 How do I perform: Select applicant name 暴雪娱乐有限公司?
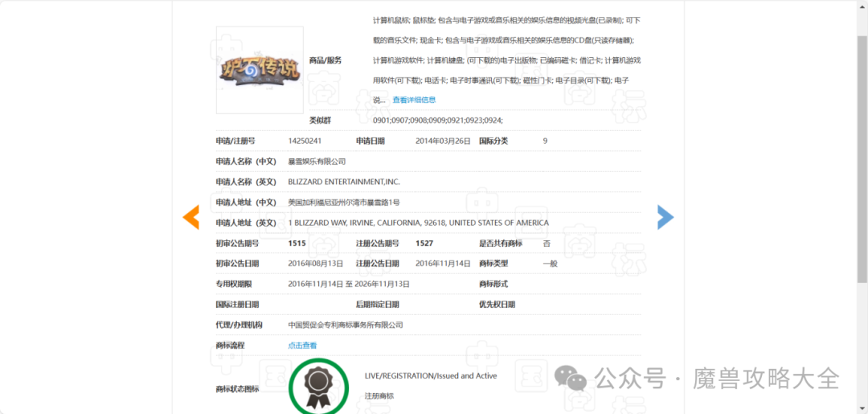click(317, 162)
